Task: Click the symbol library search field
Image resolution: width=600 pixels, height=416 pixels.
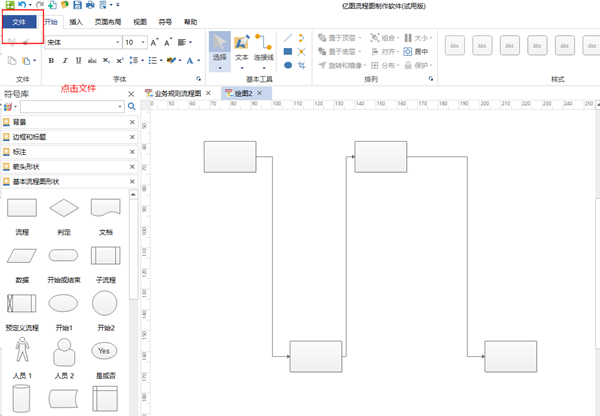Action: tap(72, 106)
